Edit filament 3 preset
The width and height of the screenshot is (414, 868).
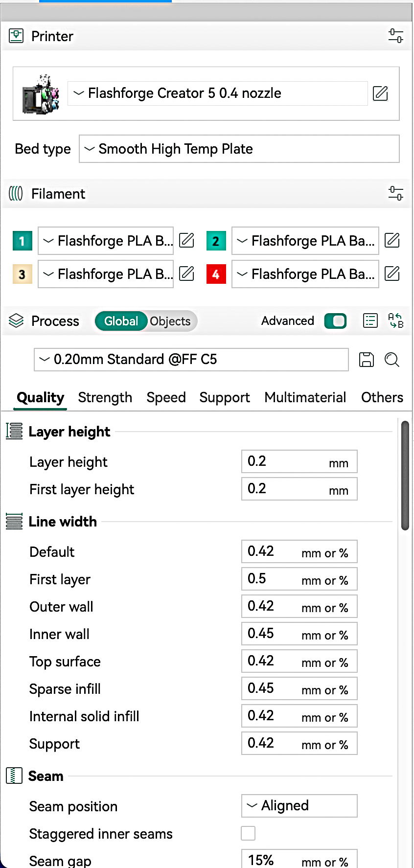coord(186,274)
